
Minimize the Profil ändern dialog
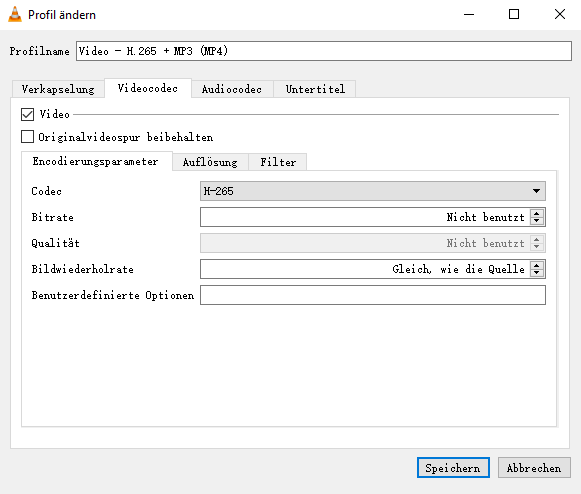(x=469, y=14)
